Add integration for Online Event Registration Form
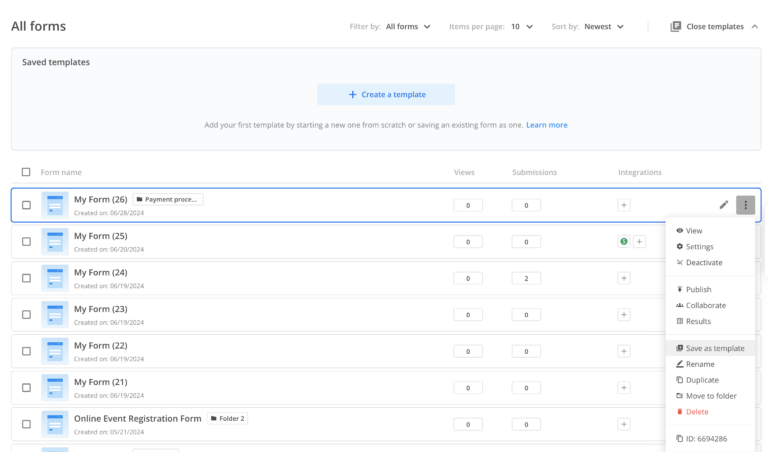The width and height of the screenshot is (768, 452). pyautogui.click(x=624, y=424)
